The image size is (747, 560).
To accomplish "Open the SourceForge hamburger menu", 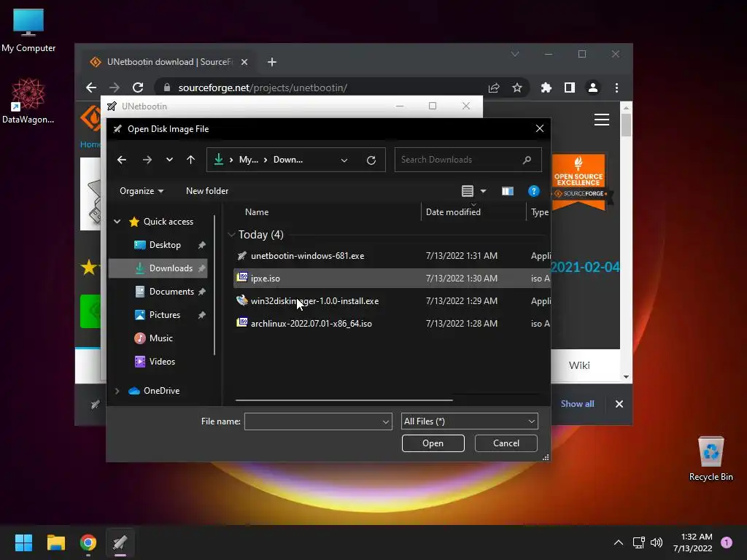I will (x=602, y=120).
